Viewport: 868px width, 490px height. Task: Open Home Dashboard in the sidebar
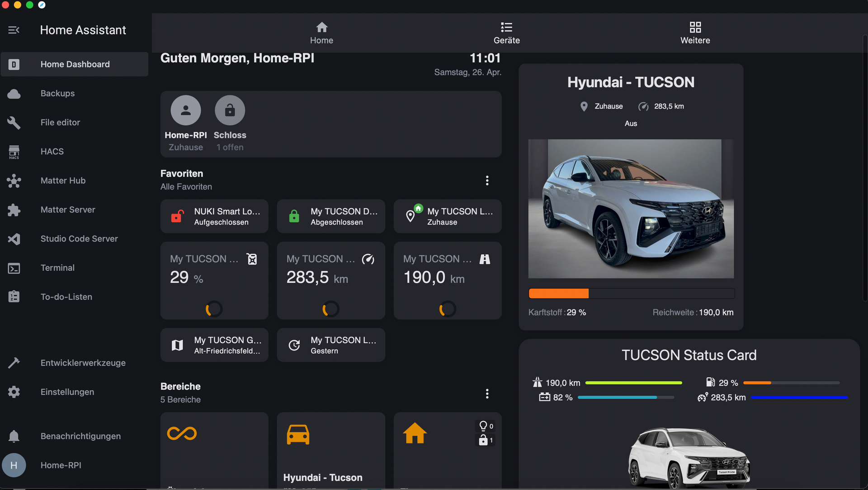click(74, 64)
